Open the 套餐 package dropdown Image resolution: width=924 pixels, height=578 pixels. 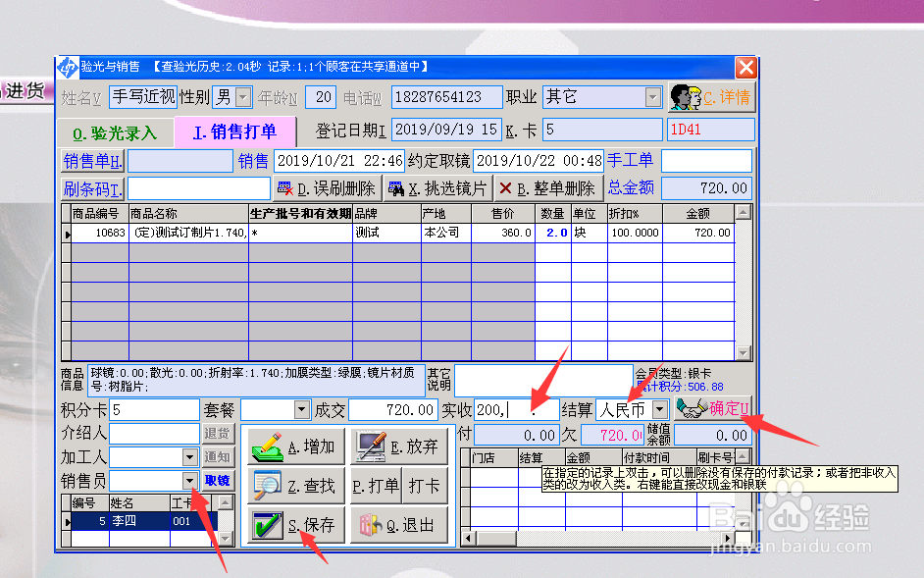(x=301, y=409)
